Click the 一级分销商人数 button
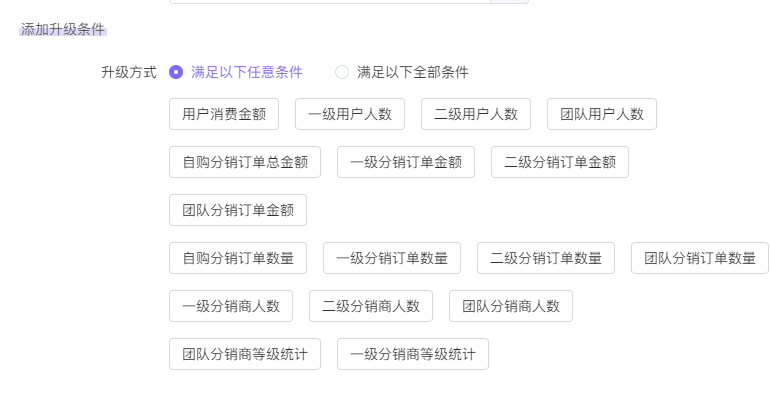This screenshot has width=770, height=409. pos(231,306)
